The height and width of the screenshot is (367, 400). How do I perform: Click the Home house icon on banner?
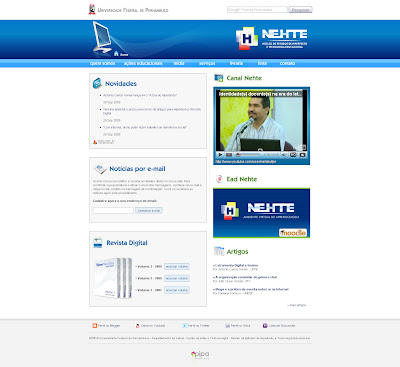(116, 53)
